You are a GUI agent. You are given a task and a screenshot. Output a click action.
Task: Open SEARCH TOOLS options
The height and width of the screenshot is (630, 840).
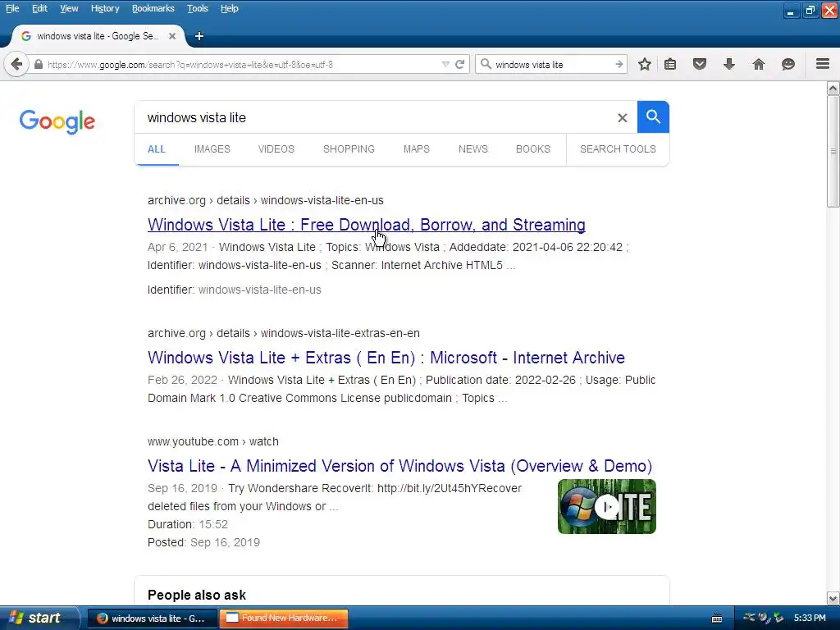[618, 149]
